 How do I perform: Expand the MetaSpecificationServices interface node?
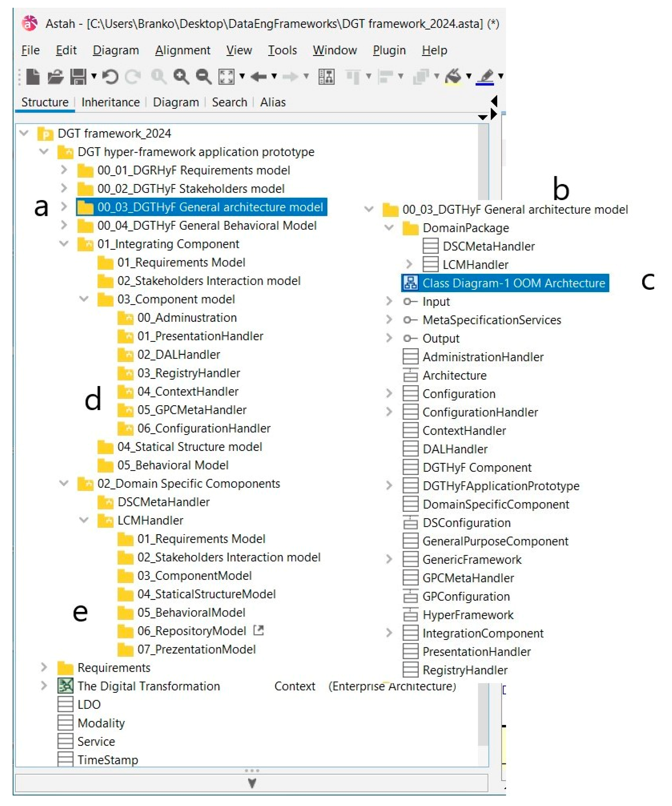(389, 320)
